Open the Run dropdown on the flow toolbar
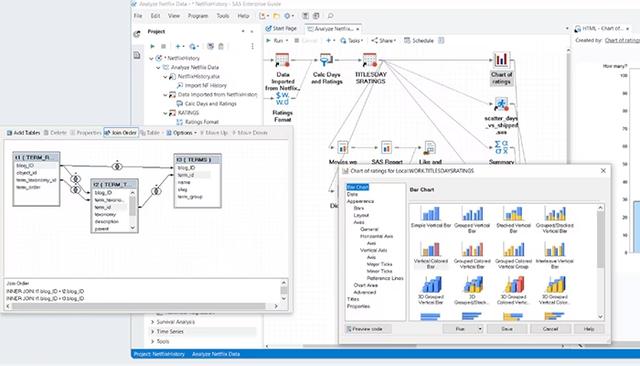This screenshot has height=366, width=640. click(287, 40)
